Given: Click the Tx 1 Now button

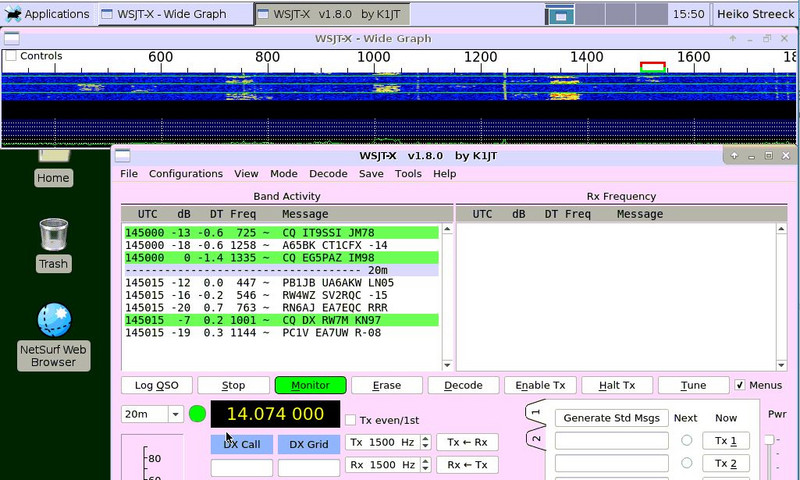Looking at the screenshot, I should (x=726, y=441).
